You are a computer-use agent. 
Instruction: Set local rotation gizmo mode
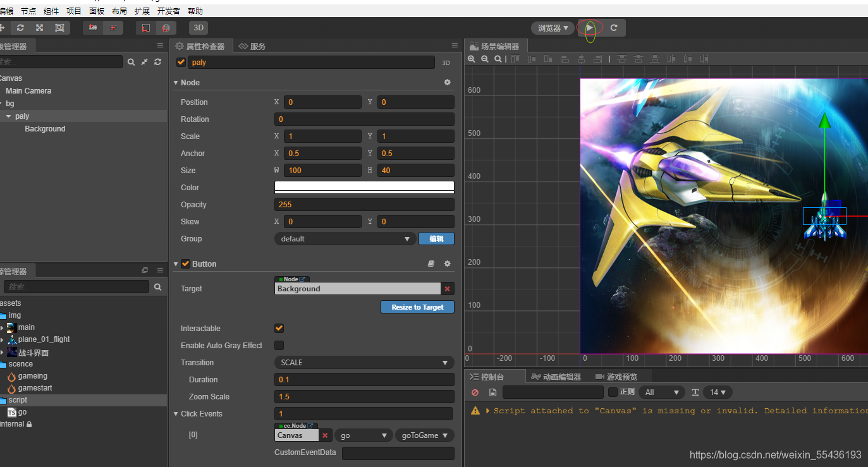coord(146,28)
